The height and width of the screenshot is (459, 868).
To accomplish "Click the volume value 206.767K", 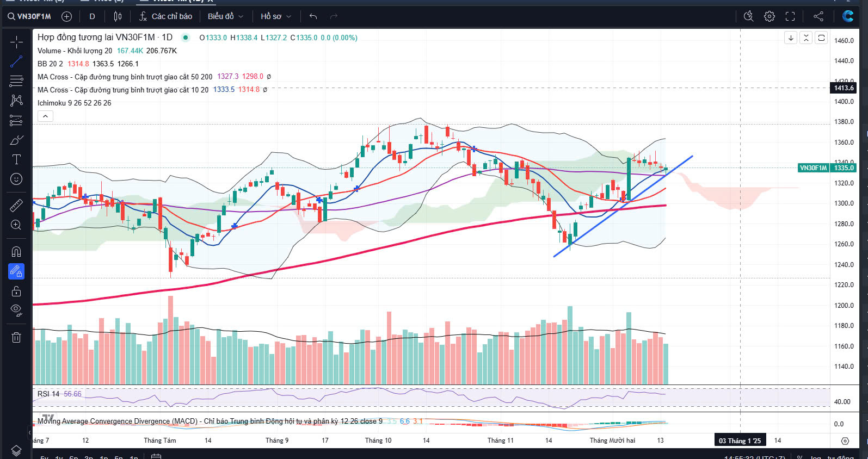I will click(162, 51).
